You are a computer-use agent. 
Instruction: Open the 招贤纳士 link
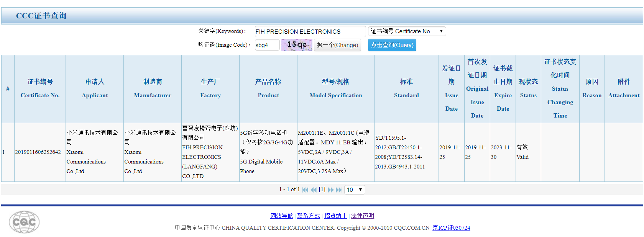coord(336,216)
